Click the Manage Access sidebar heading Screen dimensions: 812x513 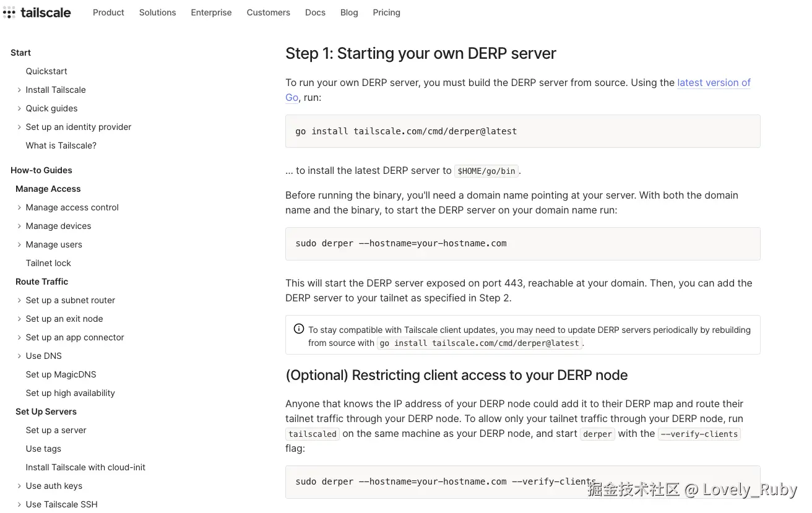pyautogui.click(x=48, y=189)
